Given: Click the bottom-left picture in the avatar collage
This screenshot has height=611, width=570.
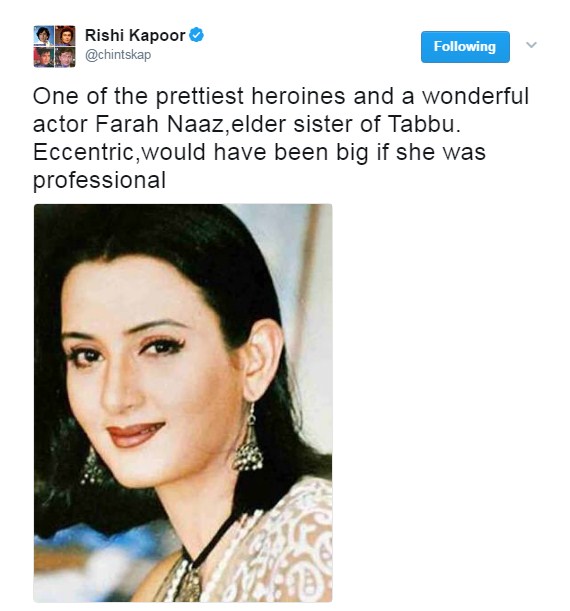Looking at the screenshot, I should click(x=44, y=57).
